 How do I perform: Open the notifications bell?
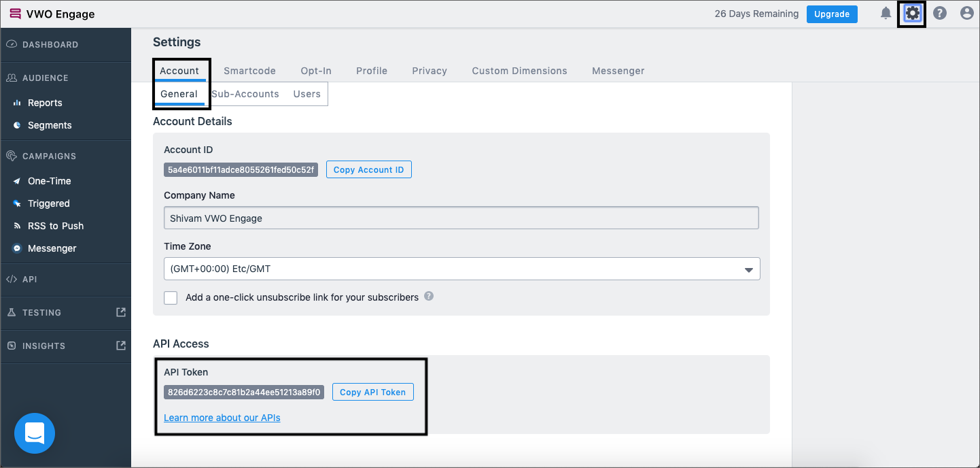pyautogui.click(x=886, y=13)
